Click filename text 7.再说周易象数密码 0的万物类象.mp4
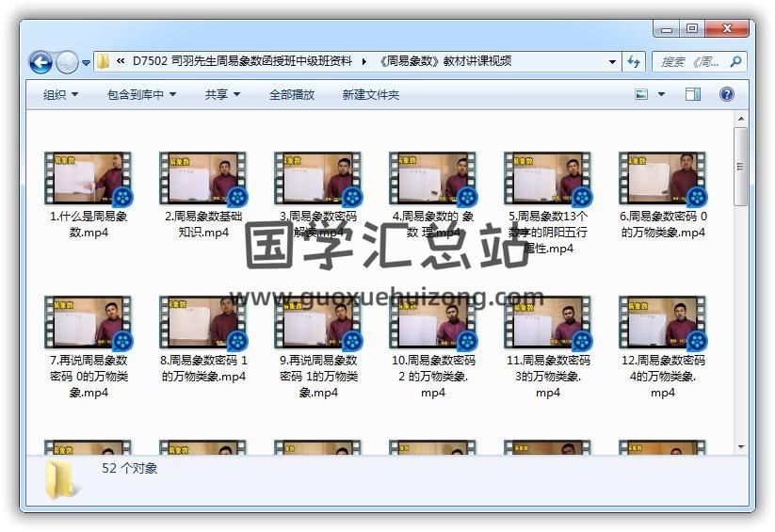The height and width of the screenshot is (532, 775). 89,377
